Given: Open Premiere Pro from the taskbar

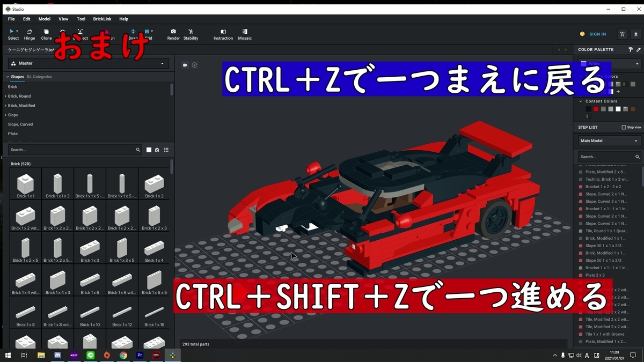Looking at the screenshot, I should point(140,355).
